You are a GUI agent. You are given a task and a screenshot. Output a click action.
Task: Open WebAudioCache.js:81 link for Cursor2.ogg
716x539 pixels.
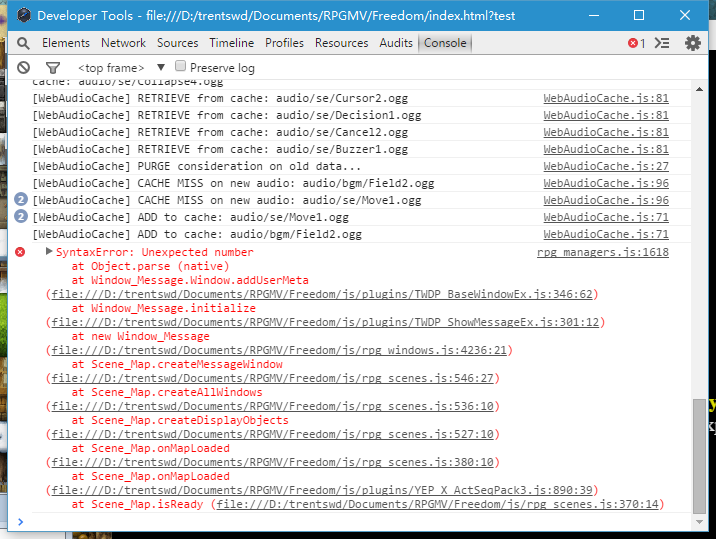[606, 98]
